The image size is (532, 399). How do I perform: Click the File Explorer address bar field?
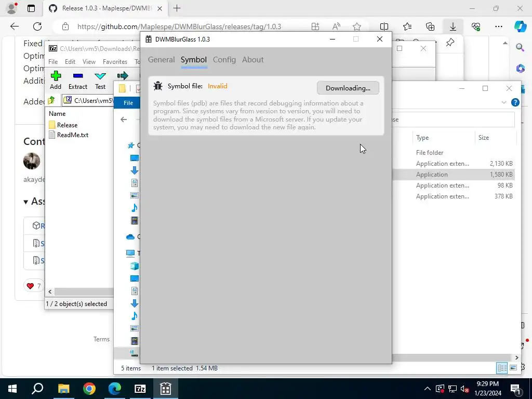coord(453,119)
